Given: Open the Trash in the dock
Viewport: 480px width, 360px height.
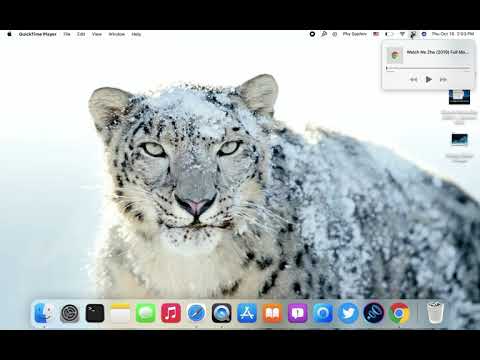Looking at the screenshot, I should coord(435,313).
